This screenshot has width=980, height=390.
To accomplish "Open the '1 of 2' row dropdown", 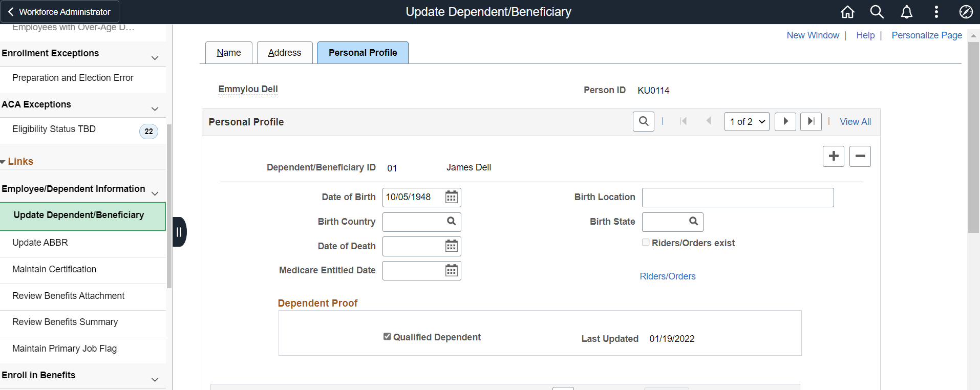I will (747, 121).
